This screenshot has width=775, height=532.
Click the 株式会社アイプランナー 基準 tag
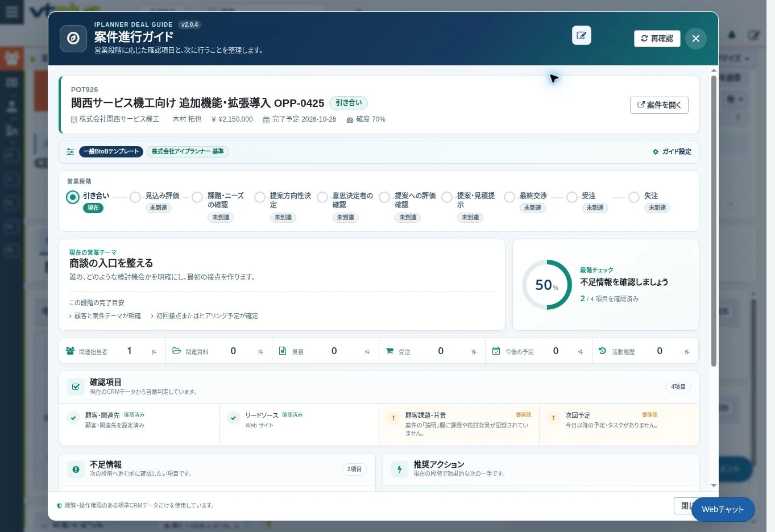188,152
